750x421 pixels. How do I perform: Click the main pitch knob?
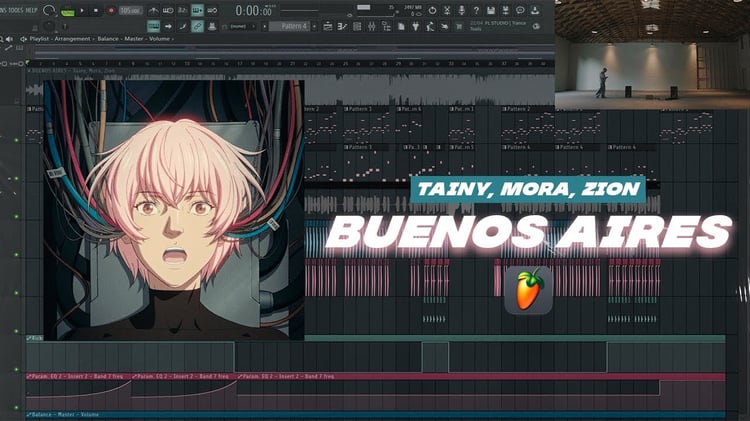click(49, 26)
